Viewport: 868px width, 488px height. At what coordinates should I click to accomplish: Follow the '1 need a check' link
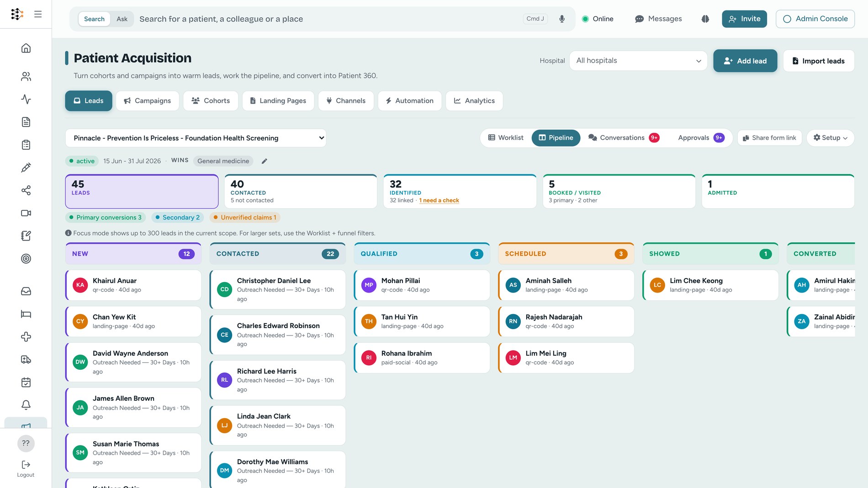(439, 200)
